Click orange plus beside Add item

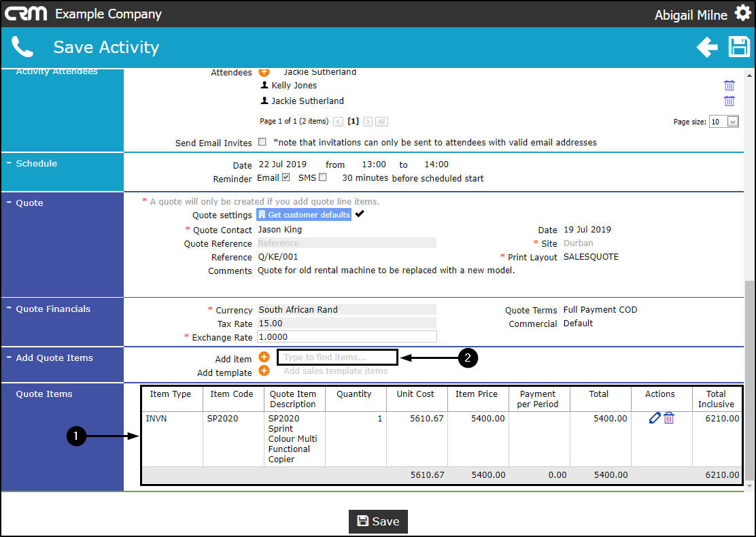point(264,358)
